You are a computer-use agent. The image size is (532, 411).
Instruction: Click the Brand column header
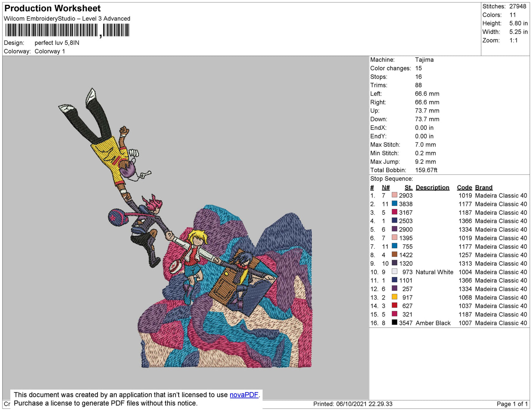point(484,187)
